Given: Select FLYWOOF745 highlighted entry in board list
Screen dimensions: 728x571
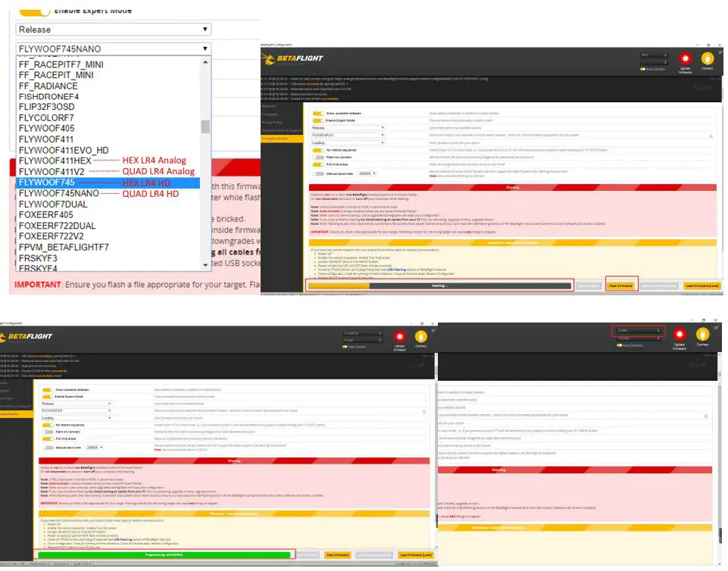Looking at the screenshot, I should tap(108, 183).
